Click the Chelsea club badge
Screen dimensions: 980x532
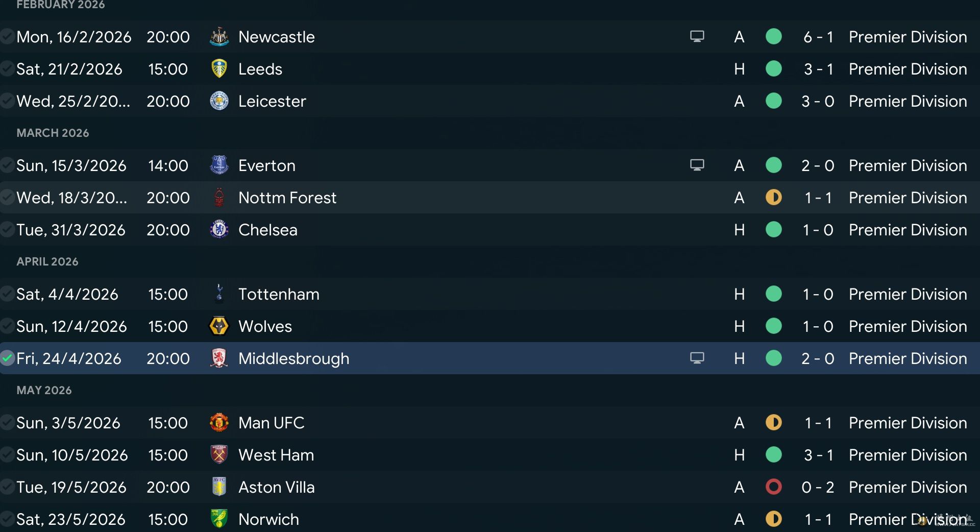pyautogui.click(x=219, y=230)
